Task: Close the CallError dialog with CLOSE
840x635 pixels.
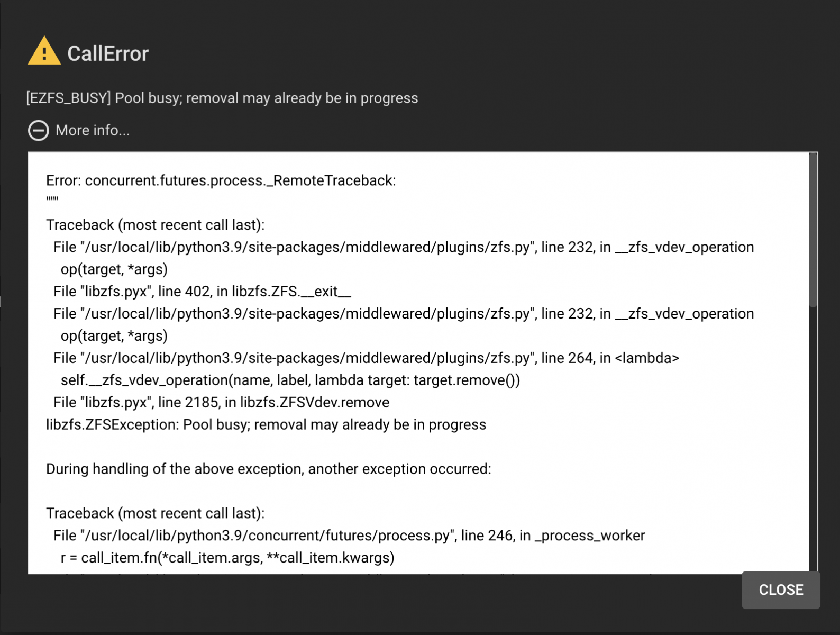Action: tap(781, 589)
